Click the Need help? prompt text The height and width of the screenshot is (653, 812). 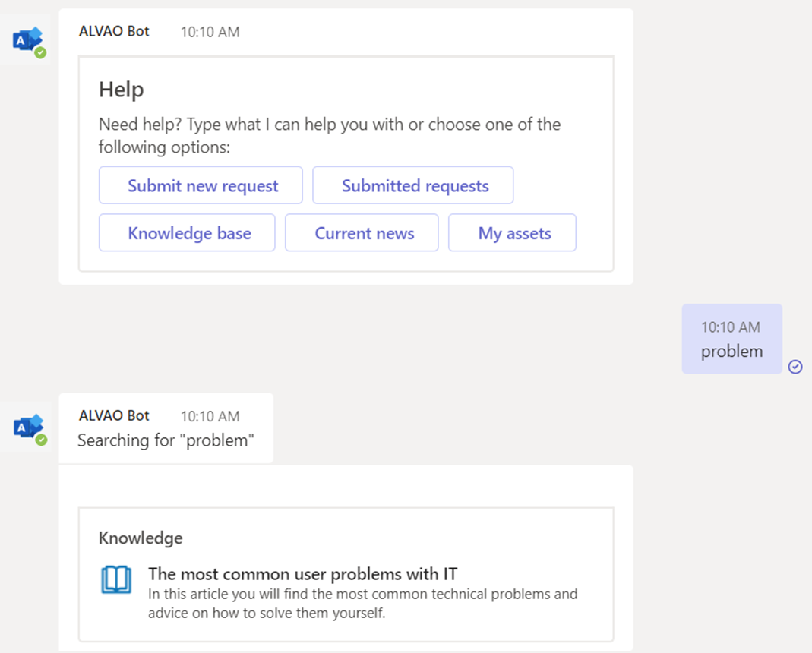coord(329,136)
